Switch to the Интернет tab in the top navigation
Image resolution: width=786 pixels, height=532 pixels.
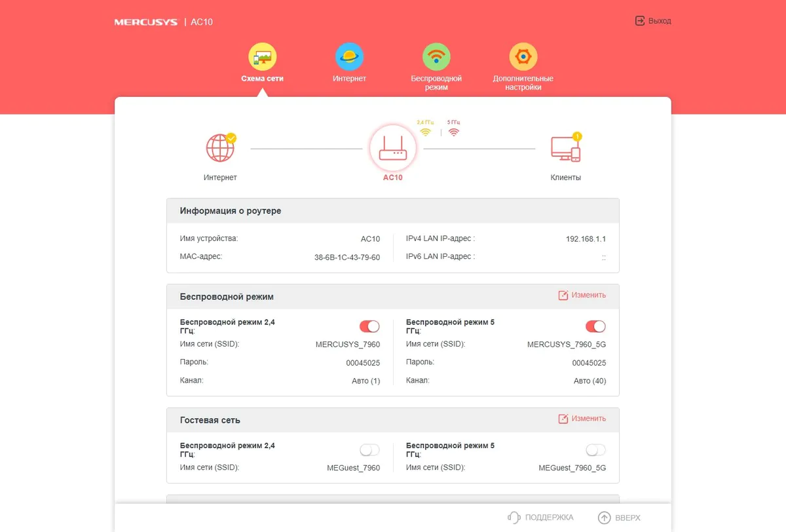(x=349, y=64)
